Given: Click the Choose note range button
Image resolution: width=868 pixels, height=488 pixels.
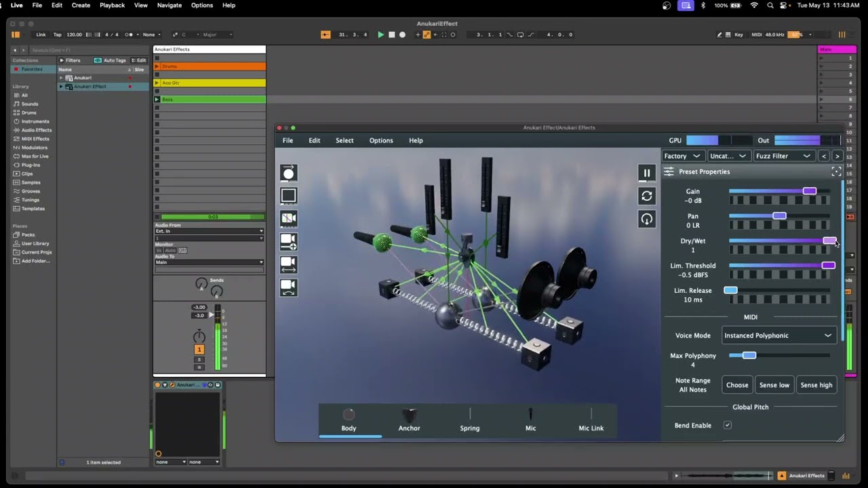Looking at the screenshot, I should click(737, 385).
